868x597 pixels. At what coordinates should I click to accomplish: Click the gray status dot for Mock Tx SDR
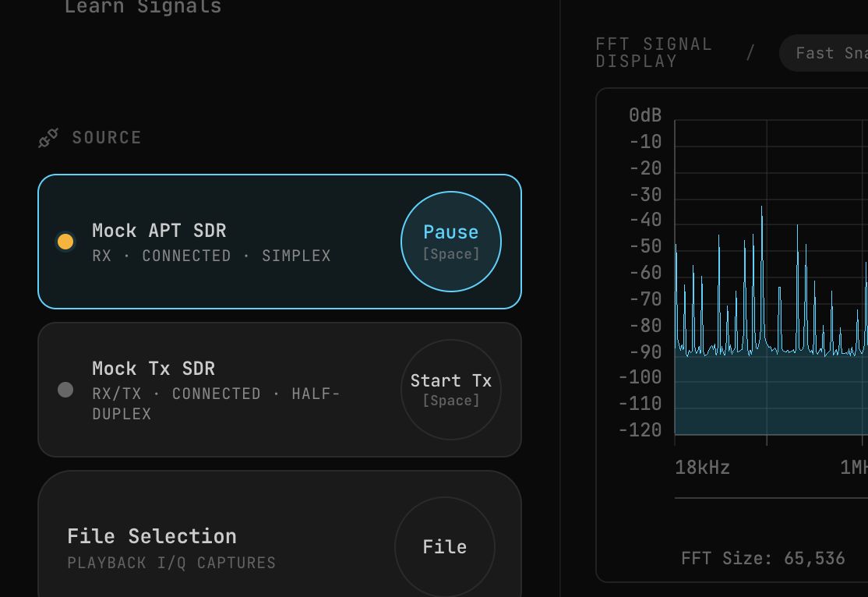tap(65, 390)
